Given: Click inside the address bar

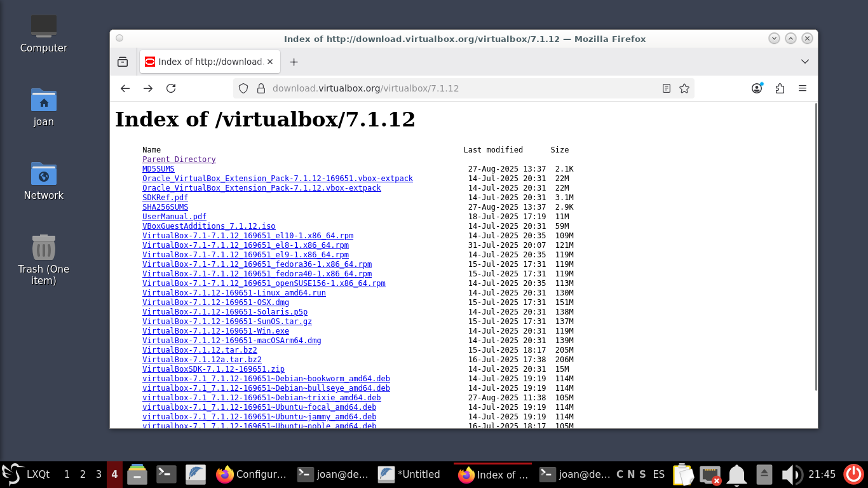Looking at the screenshot, I should tap(381, 88).
